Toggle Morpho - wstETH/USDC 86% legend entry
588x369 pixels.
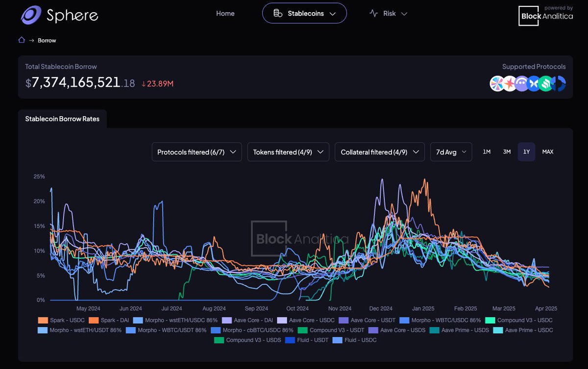[175, 320]
